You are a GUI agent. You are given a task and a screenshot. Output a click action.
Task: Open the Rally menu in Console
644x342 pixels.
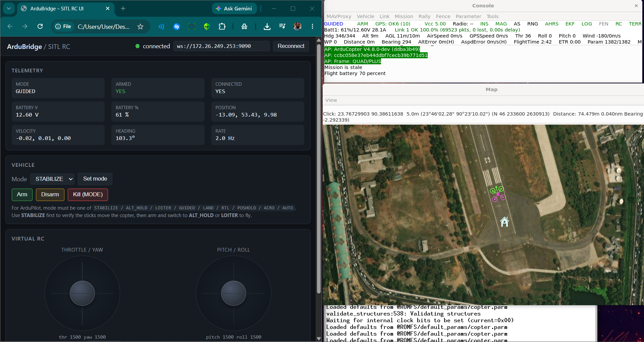click(424, 16)
